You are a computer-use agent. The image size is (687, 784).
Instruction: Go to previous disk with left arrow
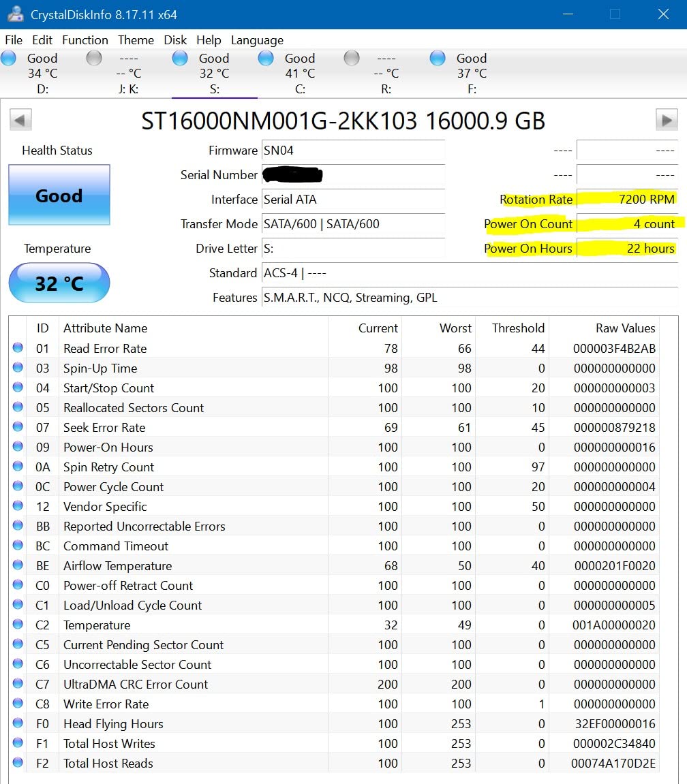[20, 120]
